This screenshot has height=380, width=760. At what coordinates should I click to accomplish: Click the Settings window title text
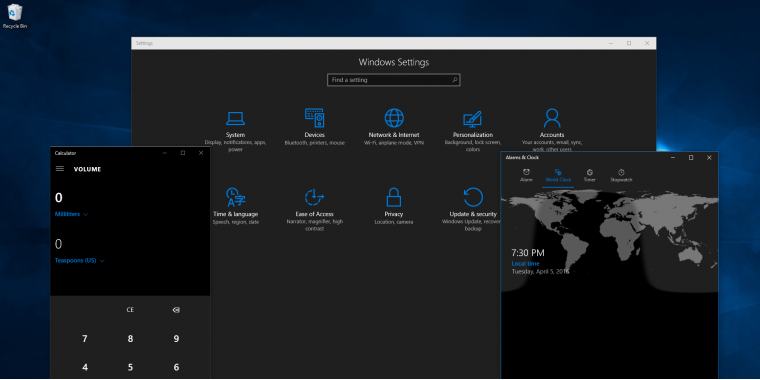144,43
